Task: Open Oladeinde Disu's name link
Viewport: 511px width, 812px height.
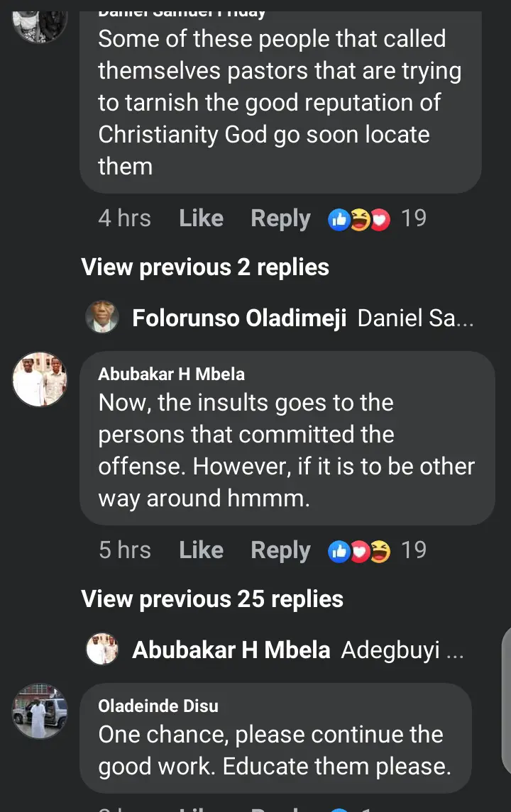Action: (x=158, y=706)
